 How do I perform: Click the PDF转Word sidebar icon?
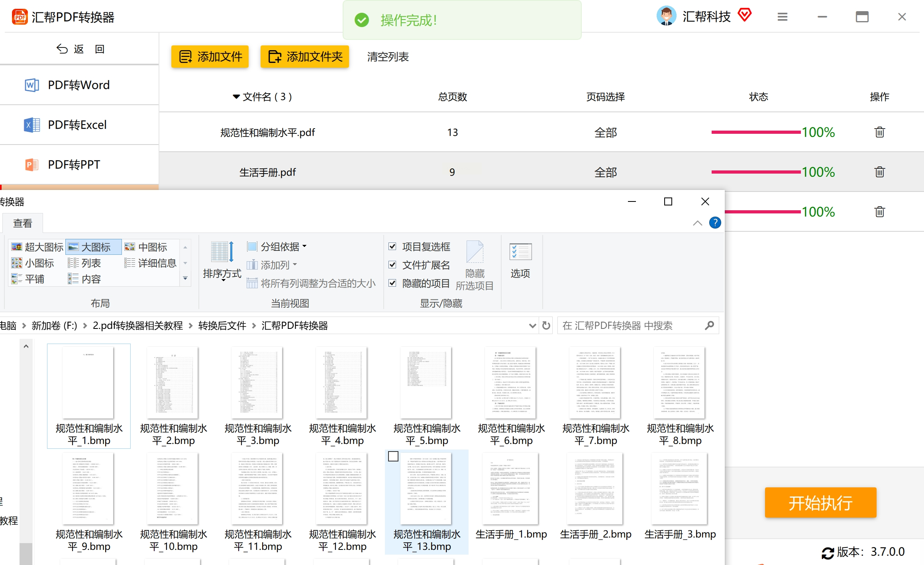click(32, 85)
